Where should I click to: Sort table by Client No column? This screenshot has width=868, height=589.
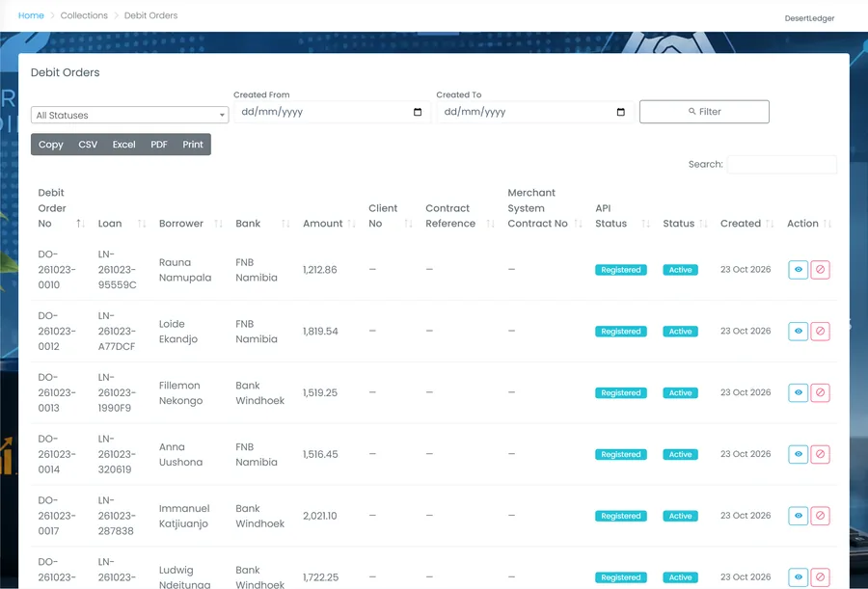pos(409,224)
